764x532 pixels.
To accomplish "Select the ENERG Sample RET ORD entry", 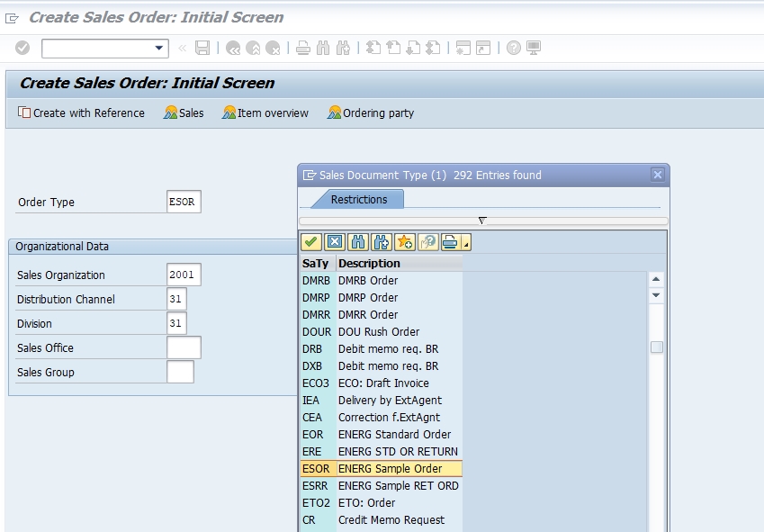I will click(x=381, y=486).
